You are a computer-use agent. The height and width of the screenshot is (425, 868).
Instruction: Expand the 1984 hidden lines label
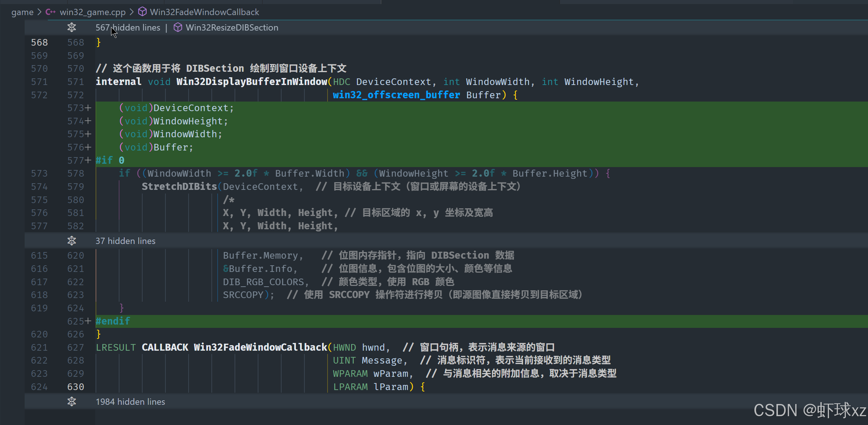point(130,402)
